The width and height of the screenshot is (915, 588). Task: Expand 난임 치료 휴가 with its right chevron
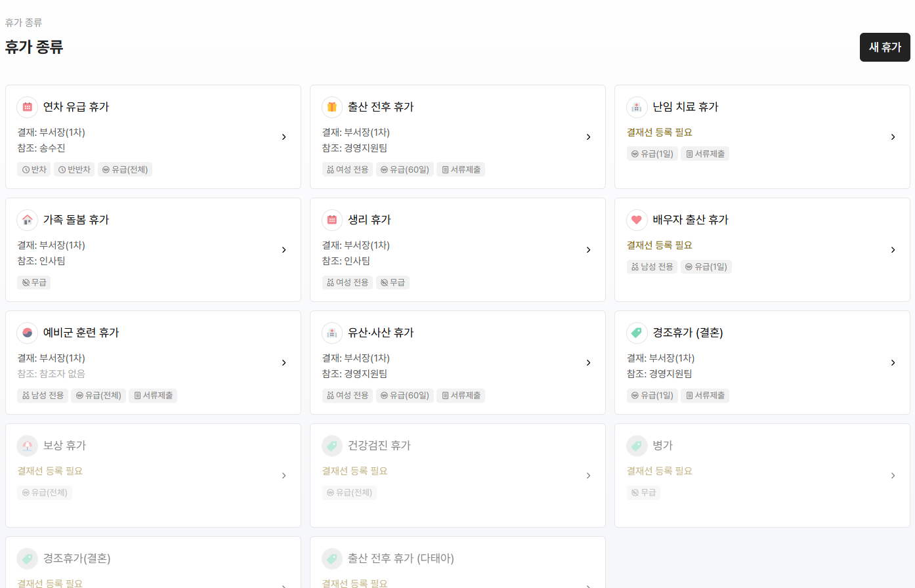[893, 137]
